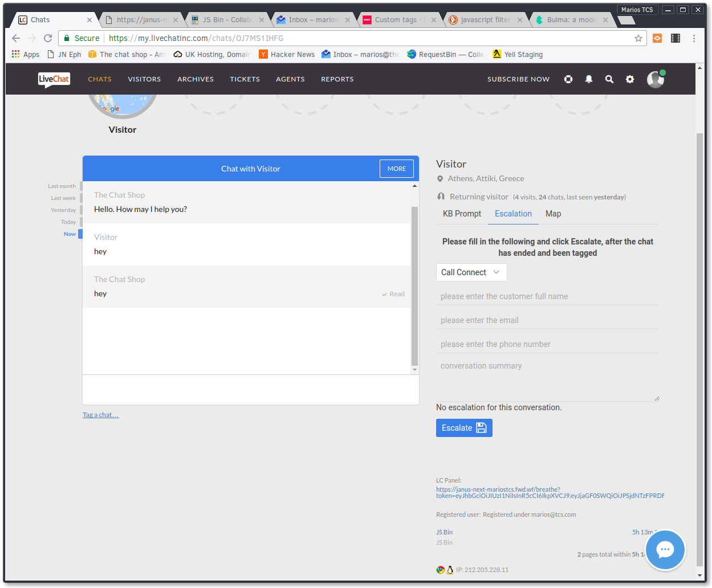The image size is (712, 588).
Task: Jump to Now in chat timeline
Action: click(x=70, y=234)
